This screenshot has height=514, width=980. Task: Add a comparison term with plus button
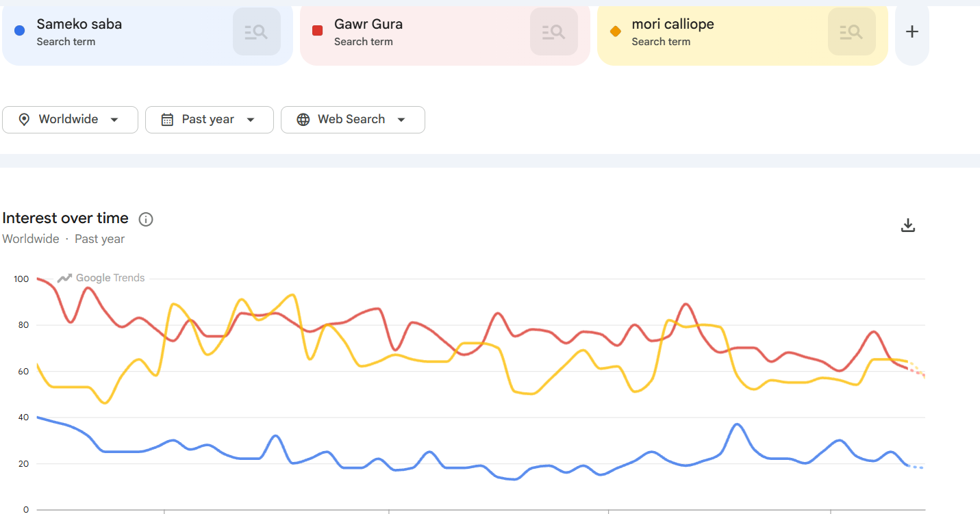(x=912, y=31)
